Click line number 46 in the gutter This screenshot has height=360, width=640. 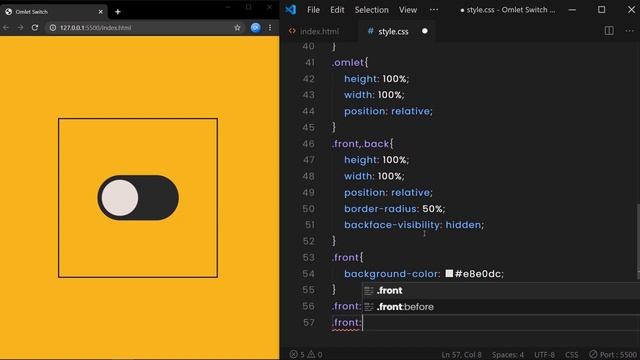tap(309, 144)
